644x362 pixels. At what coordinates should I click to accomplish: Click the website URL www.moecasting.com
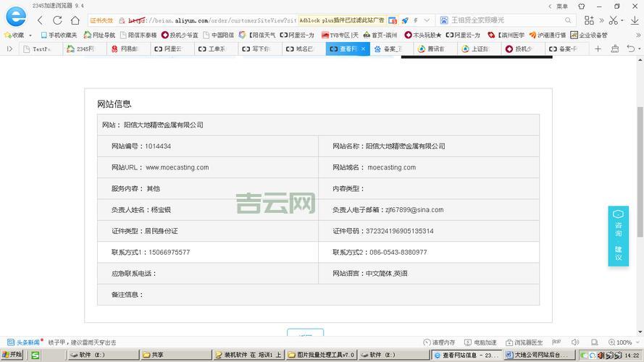pyautogui.click(x=177, y=167)
